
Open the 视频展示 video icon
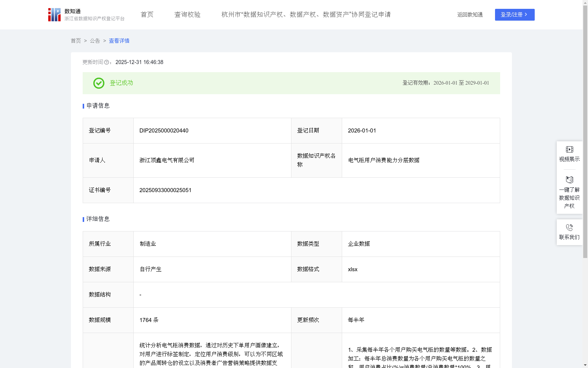click(569, 149)
